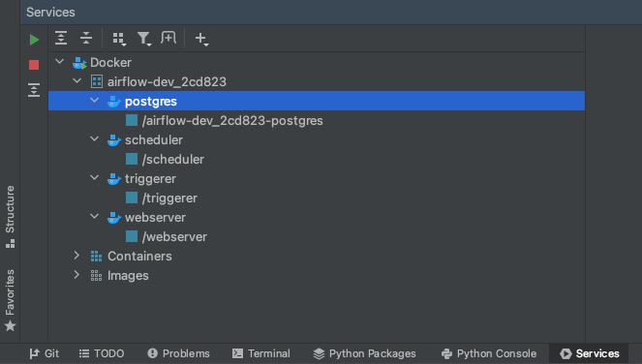The width and height of the screenshot is (642, 364).
Task: Click Open in New Tab icon
Action: click(x=168, y=38)
